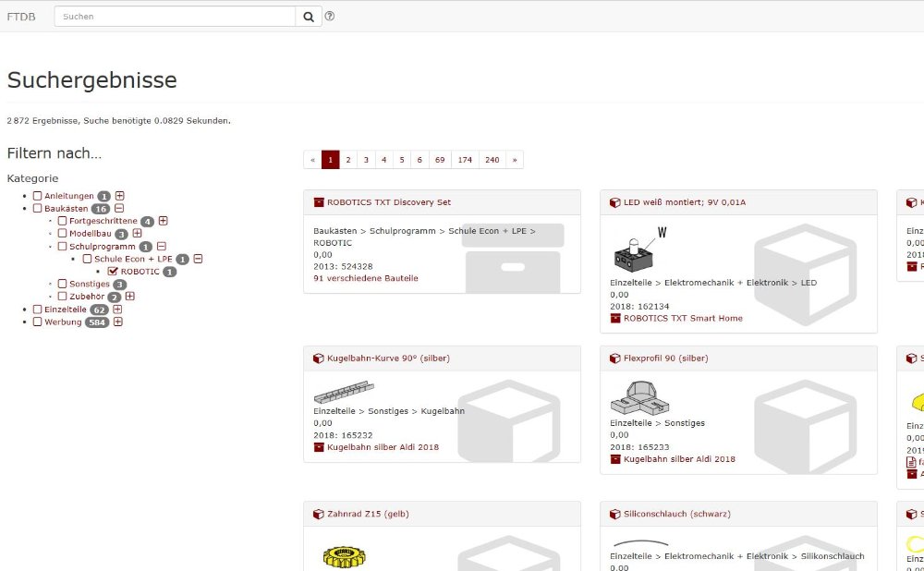Image resolution: width=924 pixels, height=571 pixels.
Task: Open the ROBOTICS TXT Discovery Set title link
Action: tap(389, 202)
